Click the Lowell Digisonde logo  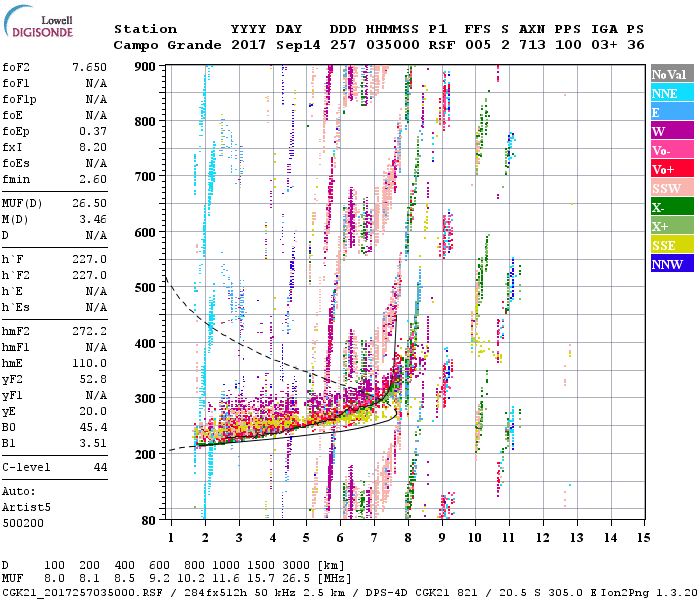(38, 21)
